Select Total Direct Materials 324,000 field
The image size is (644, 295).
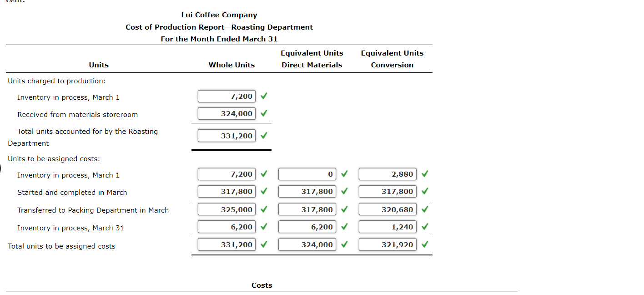(307, 244)
